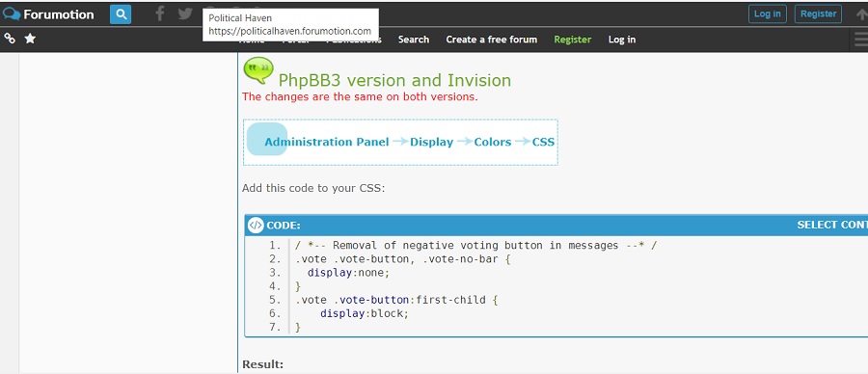868x374 pixels.
Task: Click the green quote bubble icon
Action: [258, 70]
